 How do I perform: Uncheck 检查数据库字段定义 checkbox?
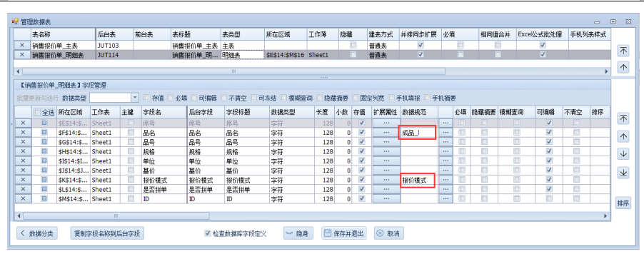pyautogui.click(x=208, y=233)
